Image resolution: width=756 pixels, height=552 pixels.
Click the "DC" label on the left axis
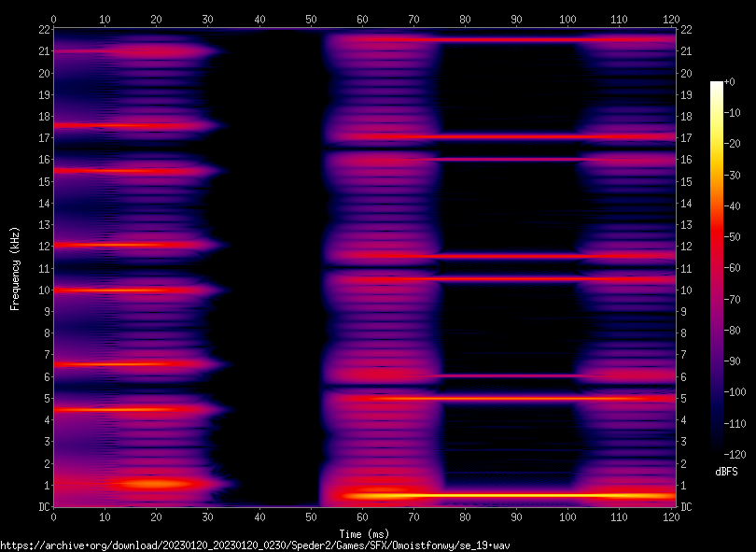coord(42,507)
